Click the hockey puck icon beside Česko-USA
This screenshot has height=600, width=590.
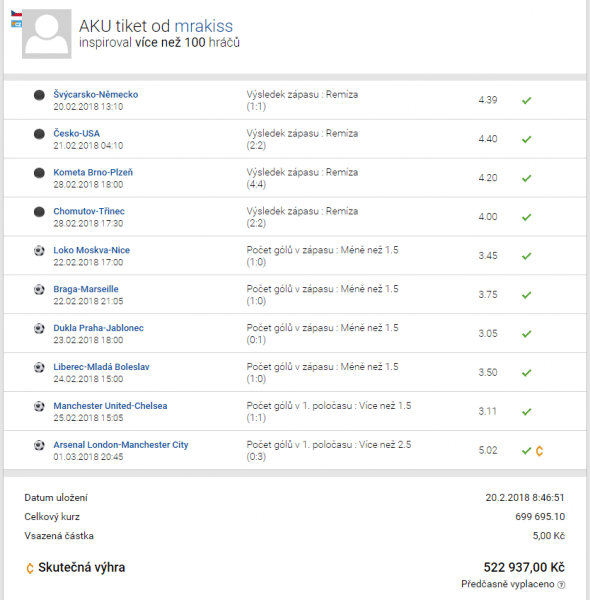click(39, 134)
